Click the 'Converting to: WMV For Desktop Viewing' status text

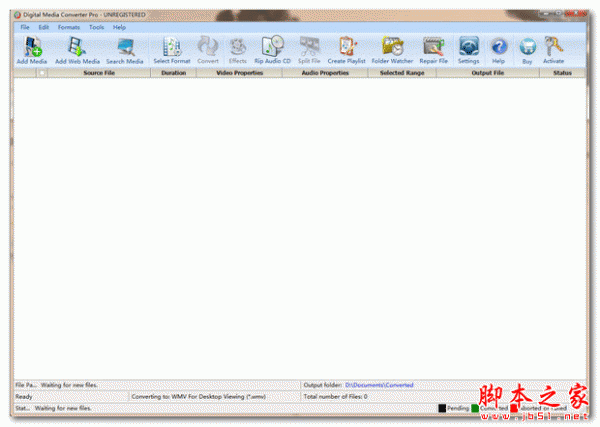pyautogui.click(x=199, y=396)
